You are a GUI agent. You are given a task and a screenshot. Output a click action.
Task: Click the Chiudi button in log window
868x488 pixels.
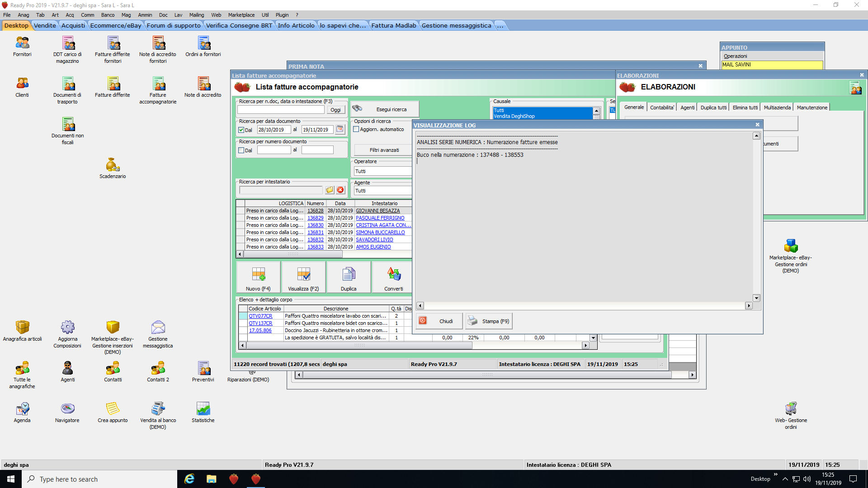[439, 321]
